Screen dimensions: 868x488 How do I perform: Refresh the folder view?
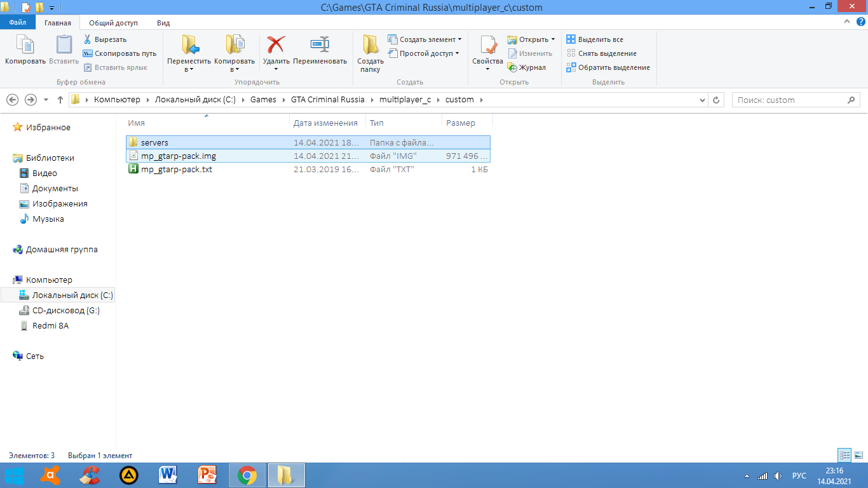716,100
